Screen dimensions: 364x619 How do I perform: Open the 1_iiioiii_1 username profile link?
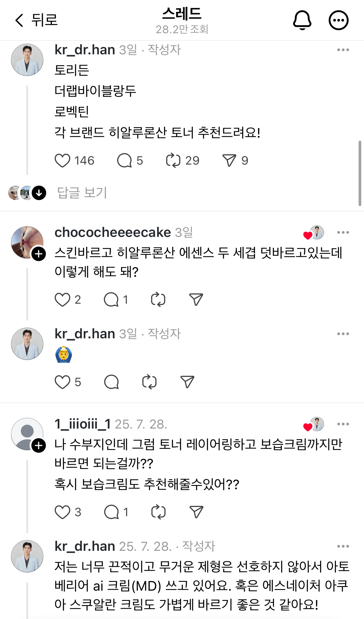click(x=82, y=424)
